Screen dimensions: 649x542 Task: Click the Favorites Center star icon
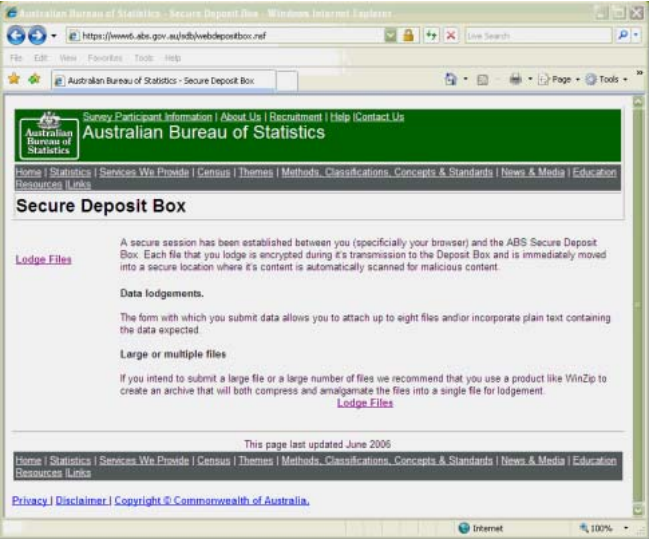[x=14, y=78]
